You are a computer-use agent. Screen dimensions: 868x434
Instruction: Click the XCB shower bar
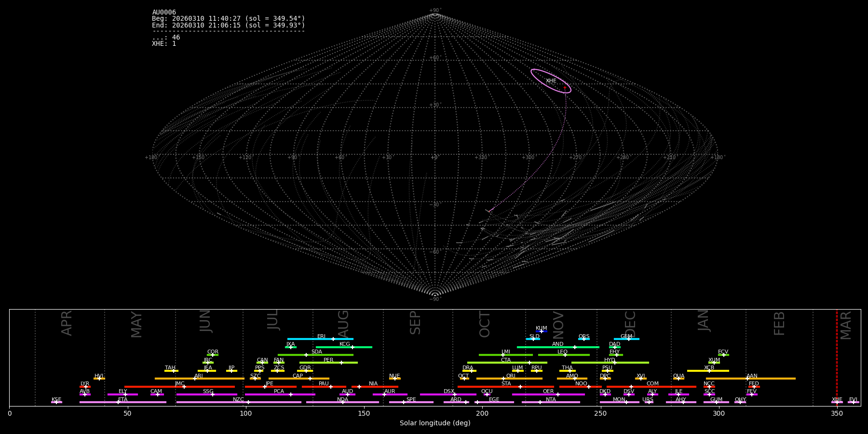(x=708, y=370)
